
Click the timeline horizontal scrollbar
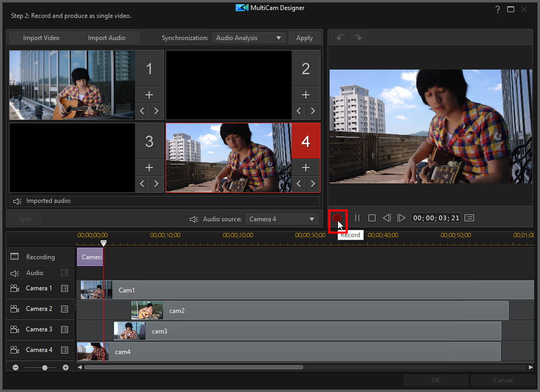194,367
